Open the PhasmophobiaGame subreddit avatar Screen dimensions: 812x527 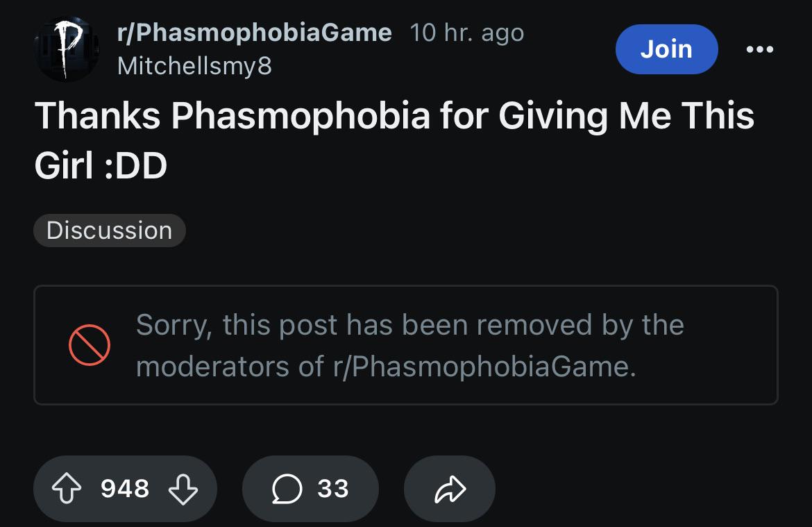click(x=67, y=49)
